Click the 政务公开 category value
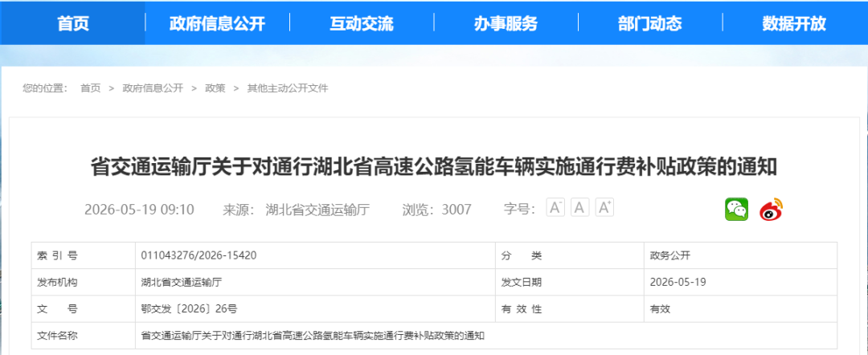Screen dimensions: 868x355 670,255
